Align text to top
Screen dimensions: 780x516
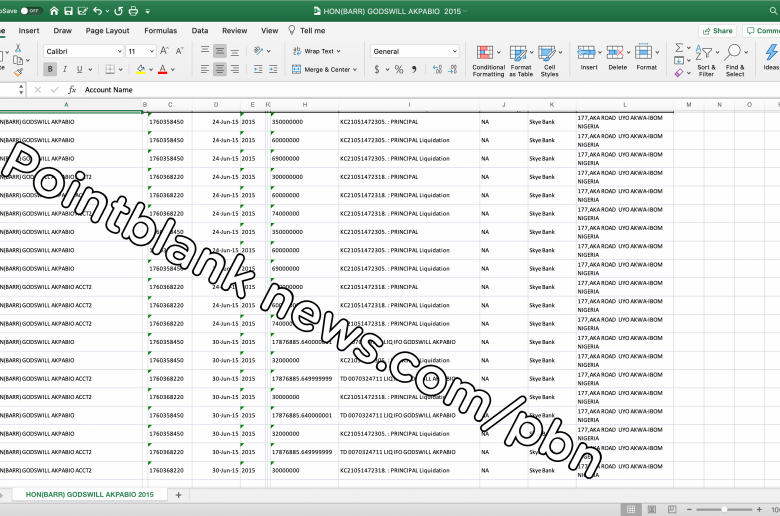click(205, 51)
